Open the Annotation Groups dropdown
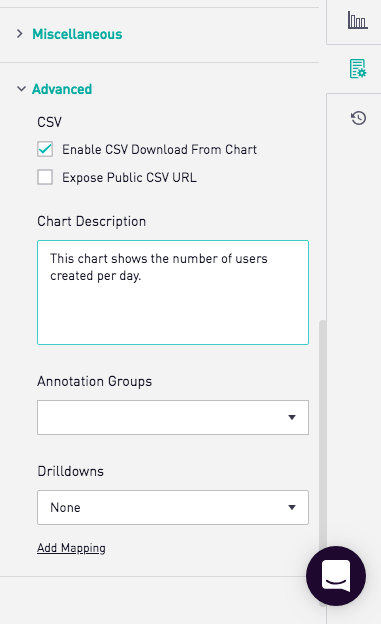381x624 pixels. pos(173,417)
